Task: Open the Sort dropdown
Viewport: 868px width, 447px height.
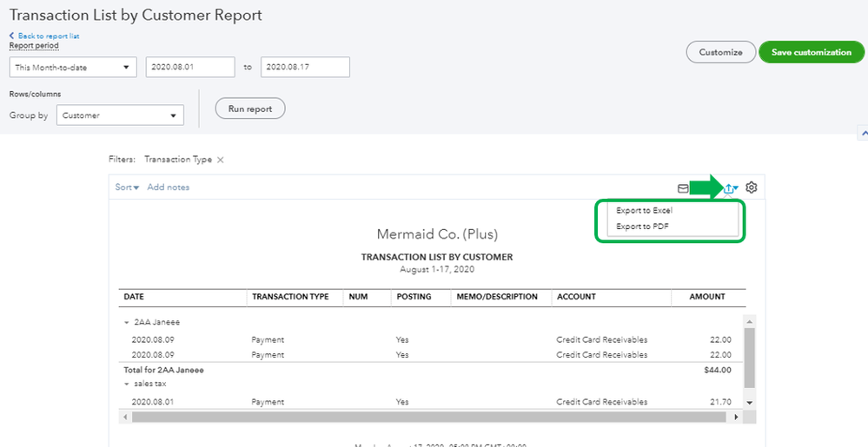Action: [x=127, y=187]
